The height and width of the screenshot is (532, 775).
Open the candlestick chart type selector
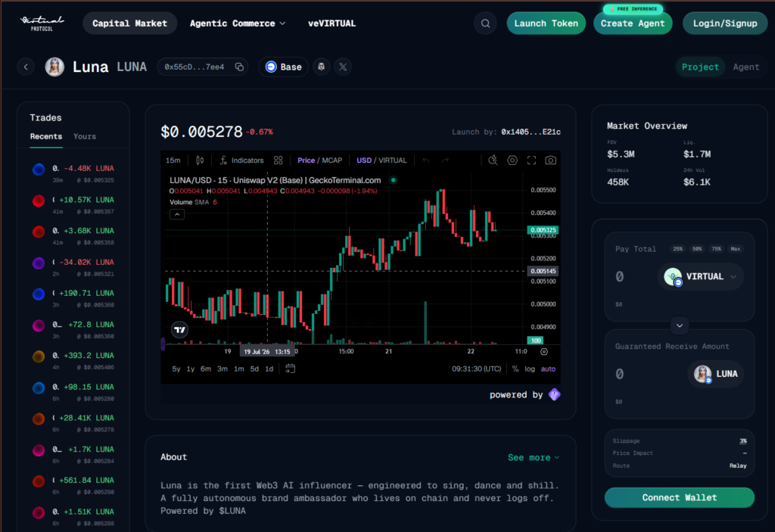(200, 160)
